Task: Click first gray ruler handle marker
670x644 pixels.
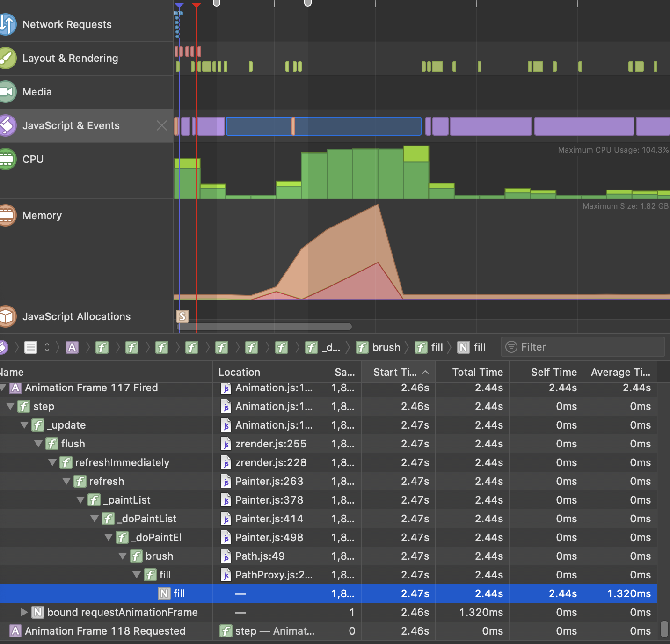Action: pyautogui.click(x=217, y=3)
